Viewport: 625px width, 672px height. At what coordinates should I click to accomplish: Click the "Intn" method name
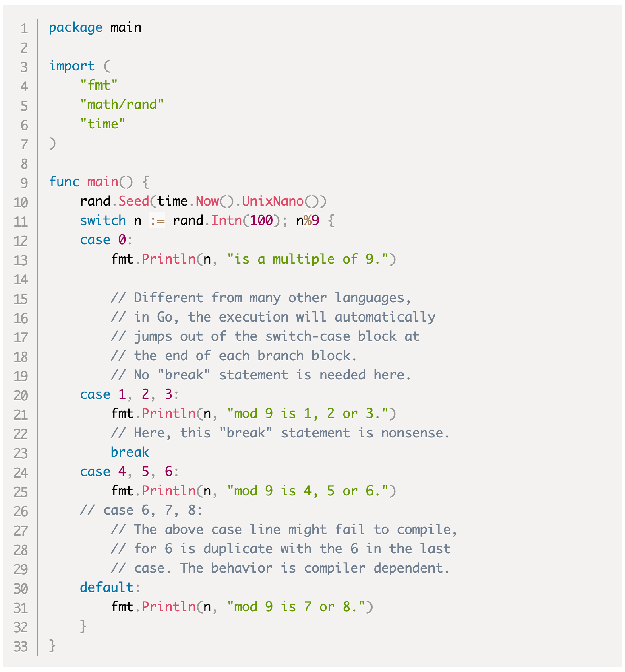pos(226,221)
